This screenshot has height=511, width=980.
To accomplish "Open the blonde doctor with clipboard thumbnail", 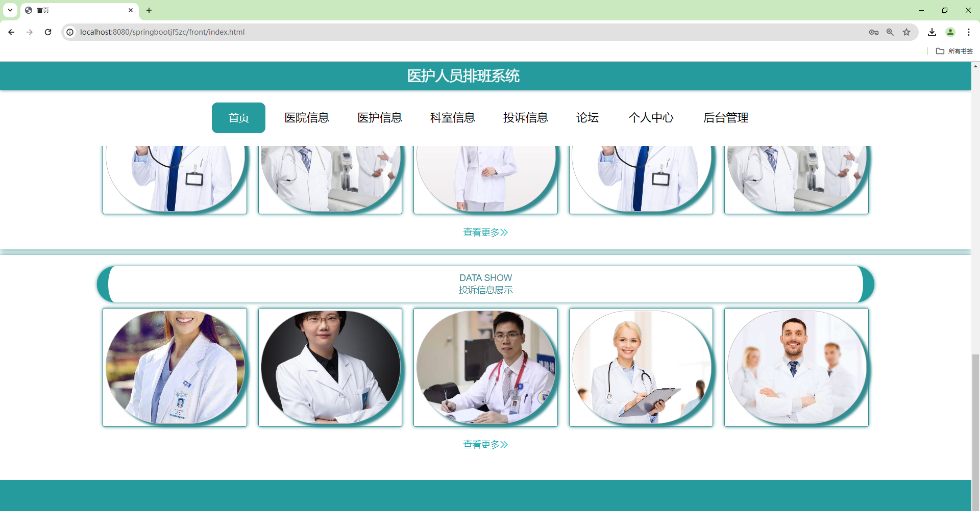I will 641,367.
